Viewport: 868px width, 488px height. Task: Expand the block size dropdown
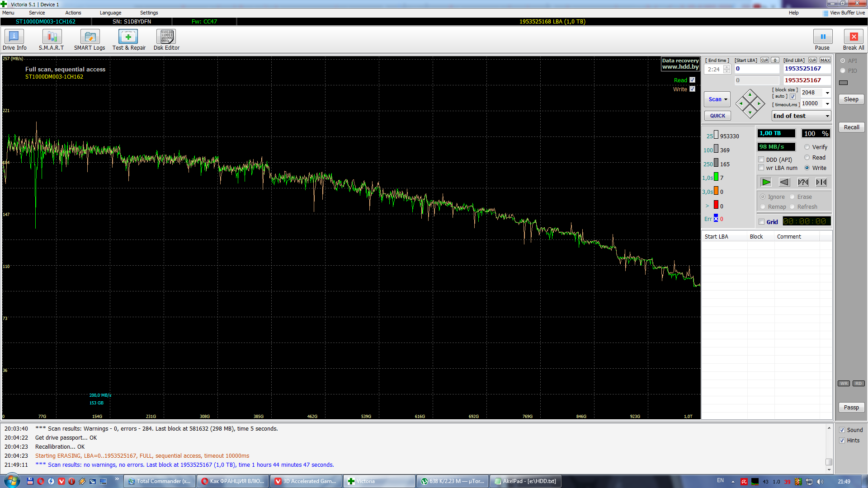(827, 93)
